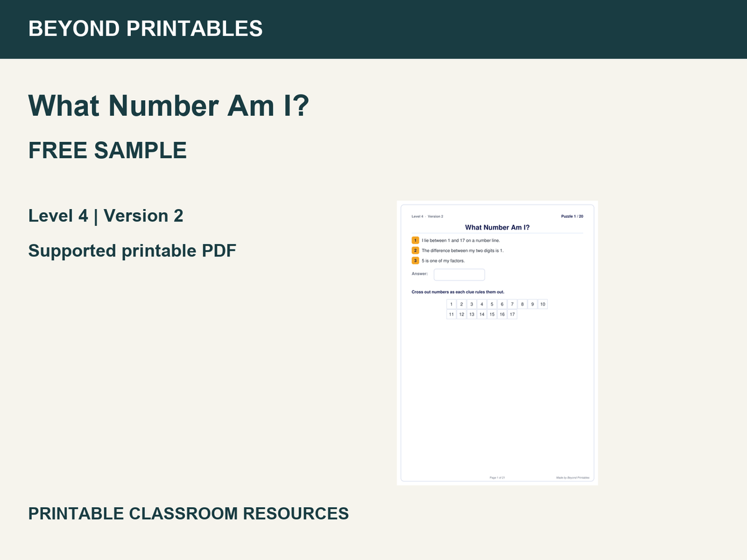Viewport: 747px width, 560px height.
Task: Click number cell 15 in the grid
Action: pos(492,314)
